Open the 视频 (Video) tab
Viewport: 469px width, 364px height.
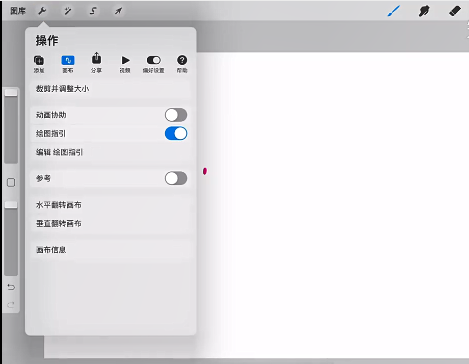pyautogui.click(x=125, y=64)
